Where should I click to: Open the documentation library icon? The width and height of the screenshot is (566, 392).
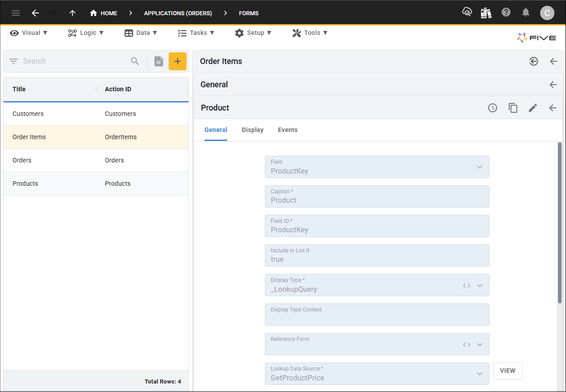pyautogui.click(x=486, y=12)
